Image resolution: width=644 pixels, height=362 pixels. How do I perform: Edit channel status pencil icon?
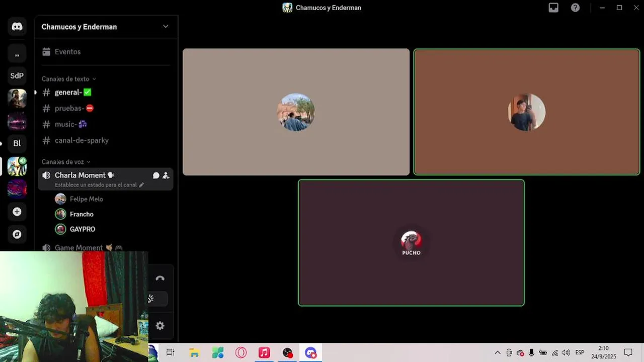pyautogui.click(x=141, y=185)
